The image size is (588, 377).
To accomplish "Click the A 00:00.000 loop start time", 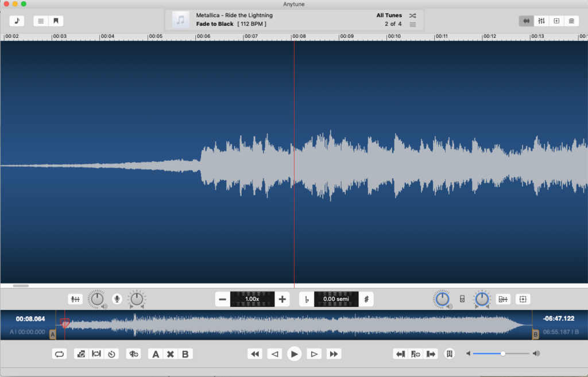I will [28, 332].
